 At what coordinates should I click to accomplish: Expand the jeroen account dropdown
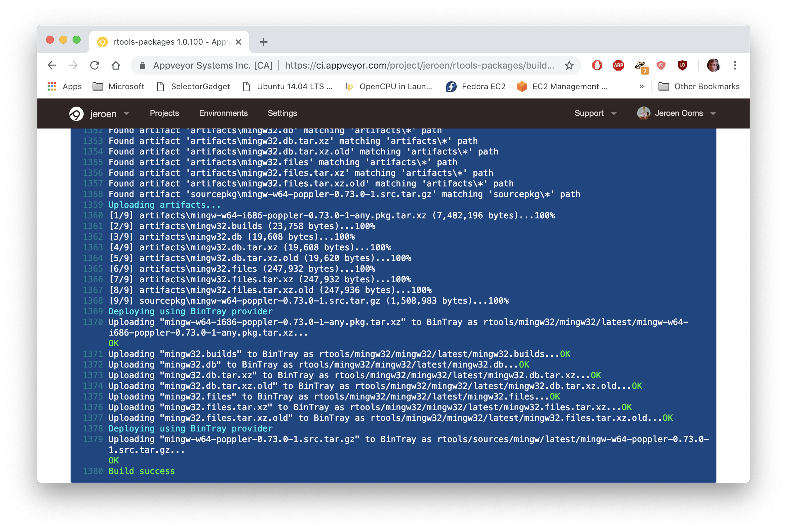[127, 114]
